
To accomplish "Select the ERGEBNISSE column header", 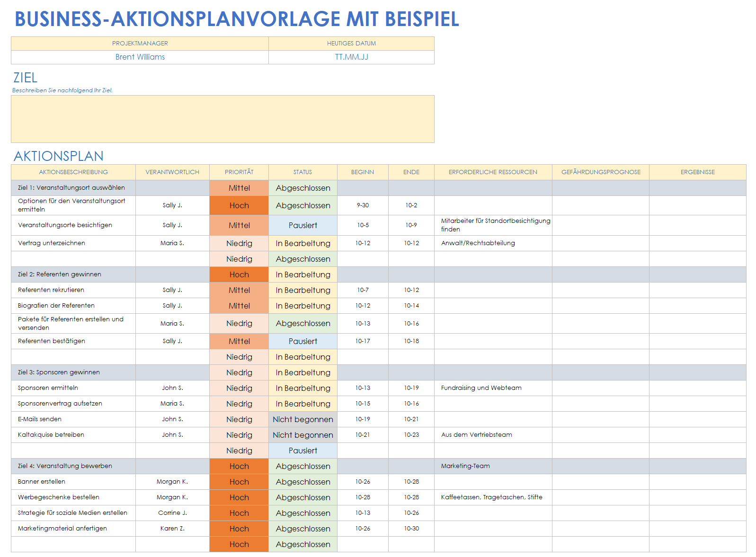I will [x=698, y=172].
